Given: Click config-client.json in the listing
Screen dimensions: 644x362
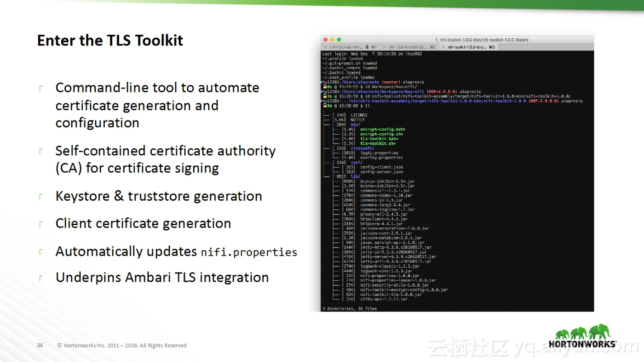Looking at the screenshot, I should click(x=382, y=167).
